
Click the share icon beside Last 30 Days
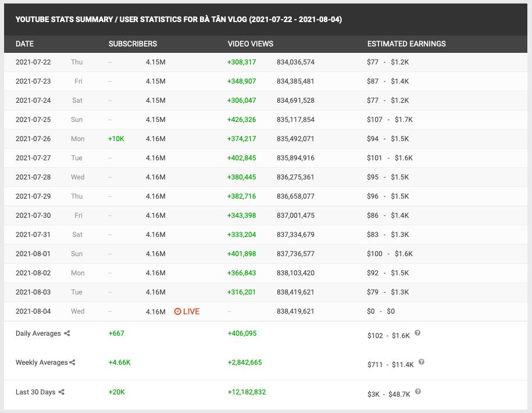(x=62, y=392)
